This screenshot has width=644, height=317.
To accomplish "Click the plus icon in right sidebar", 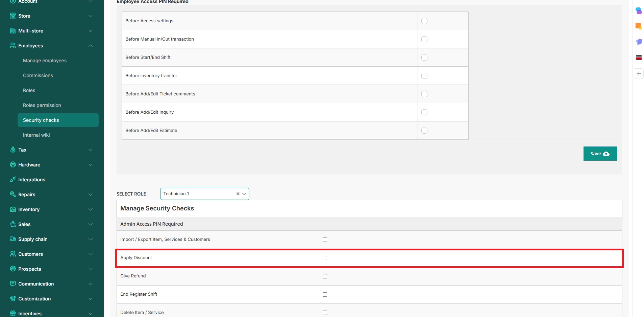I will coord(639,74).
